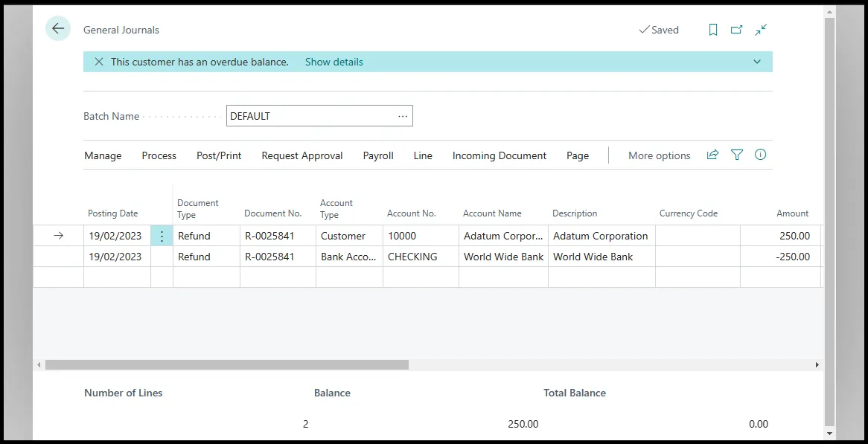The image size is (868, 444).
Task: Click Refund cell in Customer row
Action: (206, 236)
